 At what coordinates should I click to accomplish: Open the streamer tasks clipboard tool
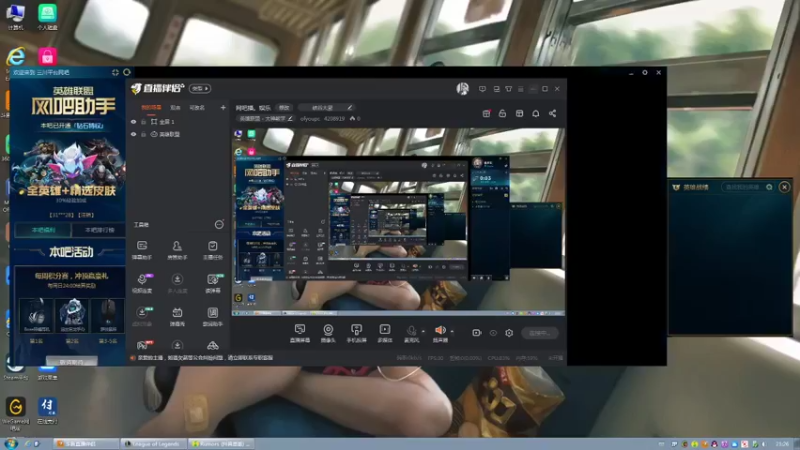[x=213, y=250]
